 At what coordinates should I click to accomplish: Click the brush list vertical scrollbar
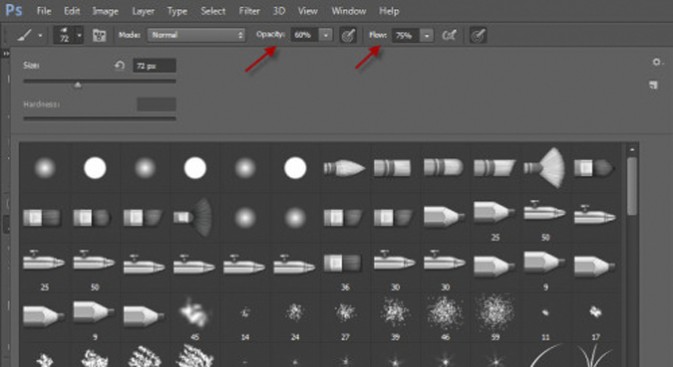tap(632, 185)
